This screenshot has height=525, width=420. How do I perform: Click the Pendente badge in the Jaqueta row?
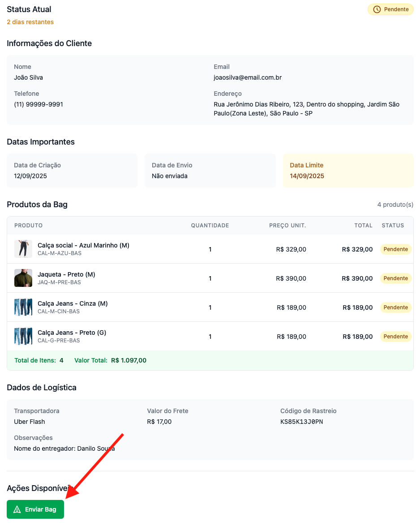[x=395, y=278]
